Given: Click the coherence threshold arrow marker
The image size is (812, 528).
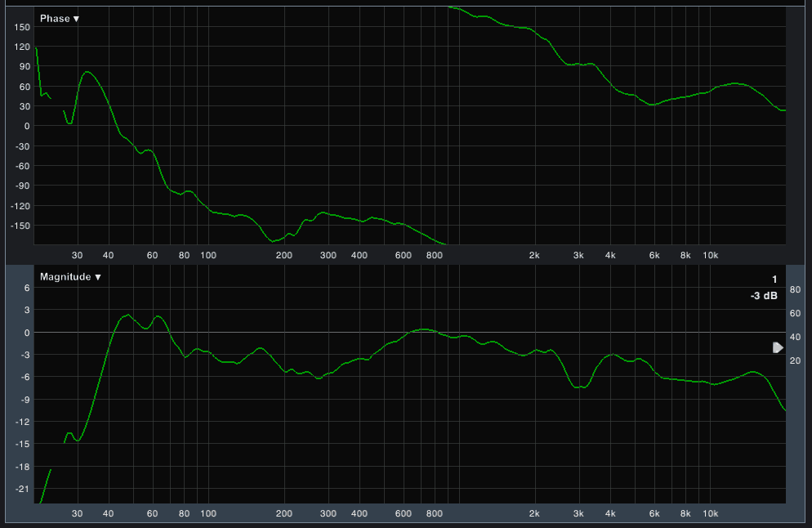Looking at the screenshot, I should point(778,347).
